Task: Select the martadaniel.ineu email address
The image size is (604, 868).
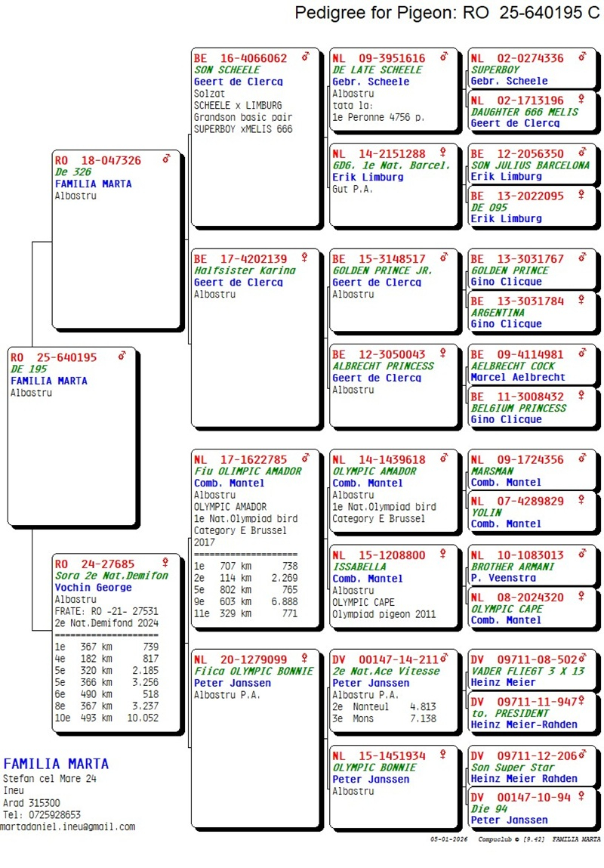Action: [68, 826]
